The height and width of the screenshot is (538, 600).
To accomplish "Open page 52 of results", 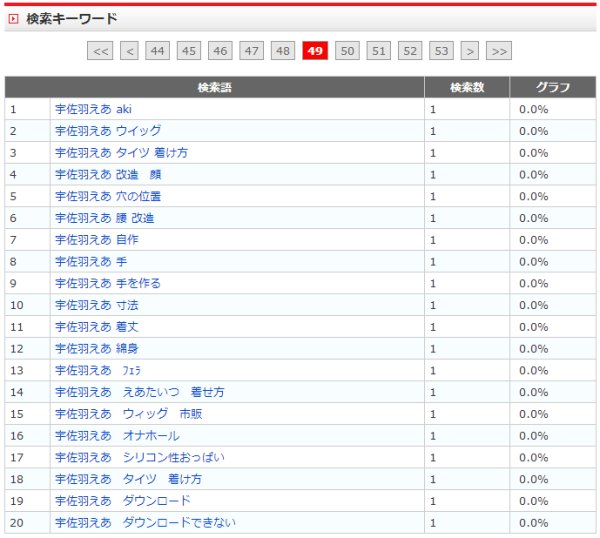I will click(410, 51).
